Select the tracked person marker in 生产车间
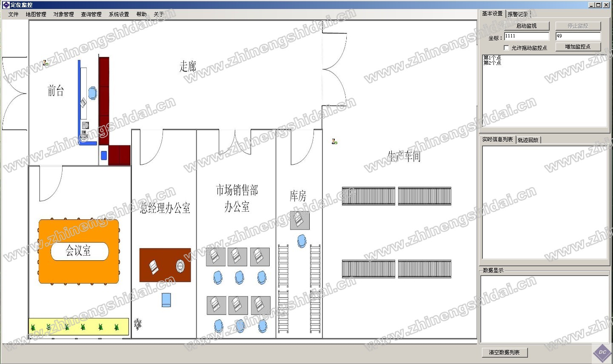 pos(334,142)
